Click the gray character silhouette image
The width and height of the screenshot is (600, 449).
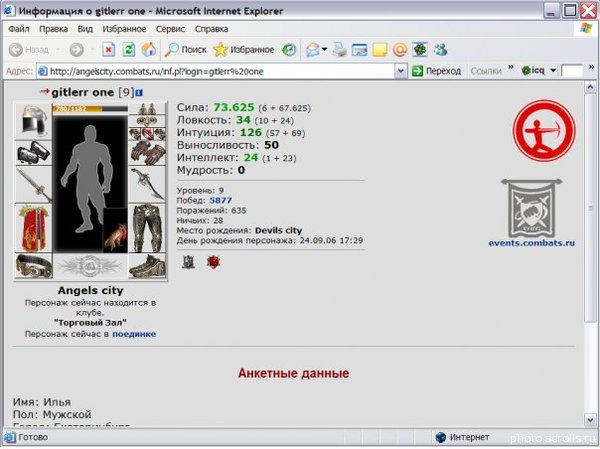pos(88,178)
